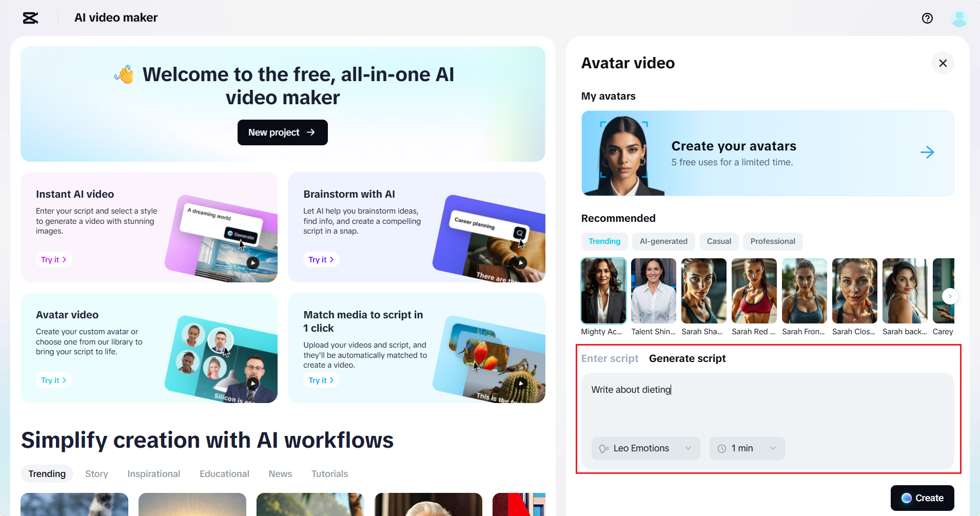The height and width of the screenshot is (516, 980).
Task: Click Try it under Avatar video card
Action: (53, 380)
